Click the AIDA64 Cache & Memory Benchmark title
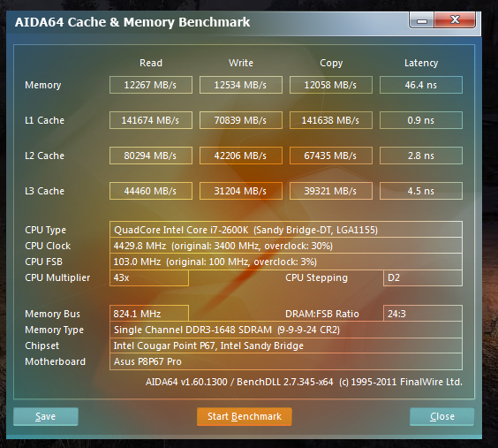 coord(132,22)
